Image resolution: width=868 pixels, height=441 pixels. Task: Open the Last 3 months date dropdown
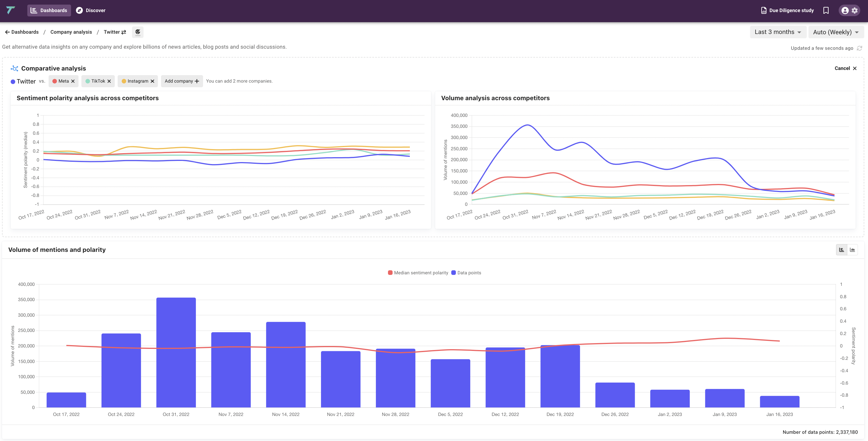(778, 32)
